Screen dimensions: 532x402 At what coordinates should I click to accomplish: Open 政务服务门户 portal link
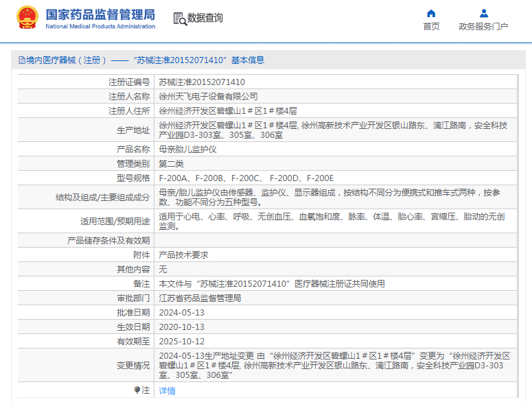click(x=483, y=27)
